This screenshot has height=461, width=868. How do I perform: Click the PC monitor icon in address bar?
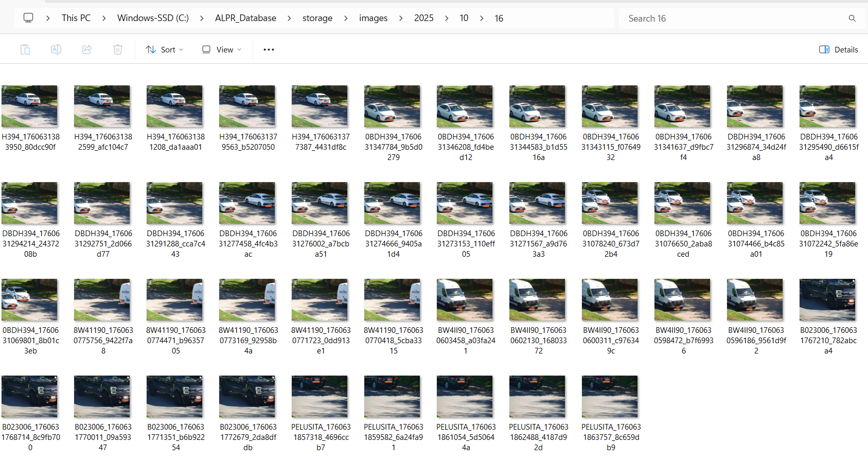(28, 18)
